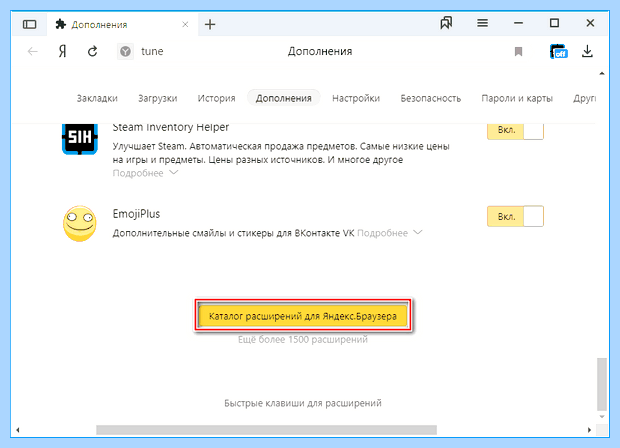Click the vertical scrollbar thumb
Screen dimensions: 620x448
click(x=602, y=384)
